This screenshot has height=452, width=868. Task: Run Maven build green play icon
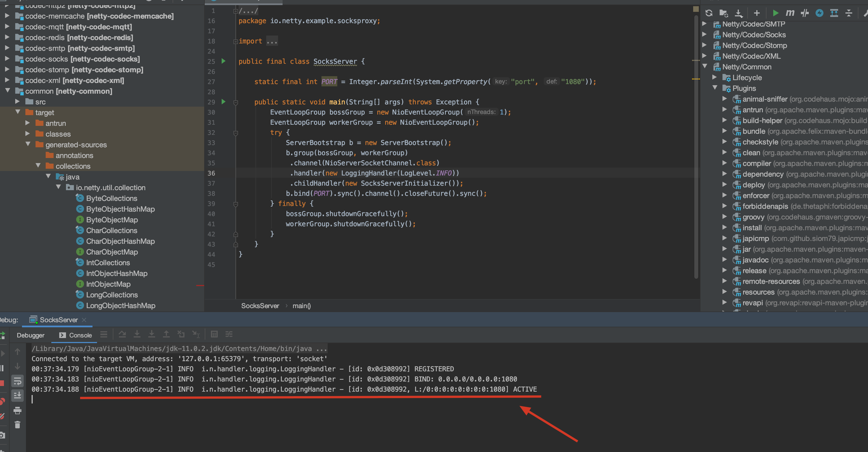tap(775, 13)
